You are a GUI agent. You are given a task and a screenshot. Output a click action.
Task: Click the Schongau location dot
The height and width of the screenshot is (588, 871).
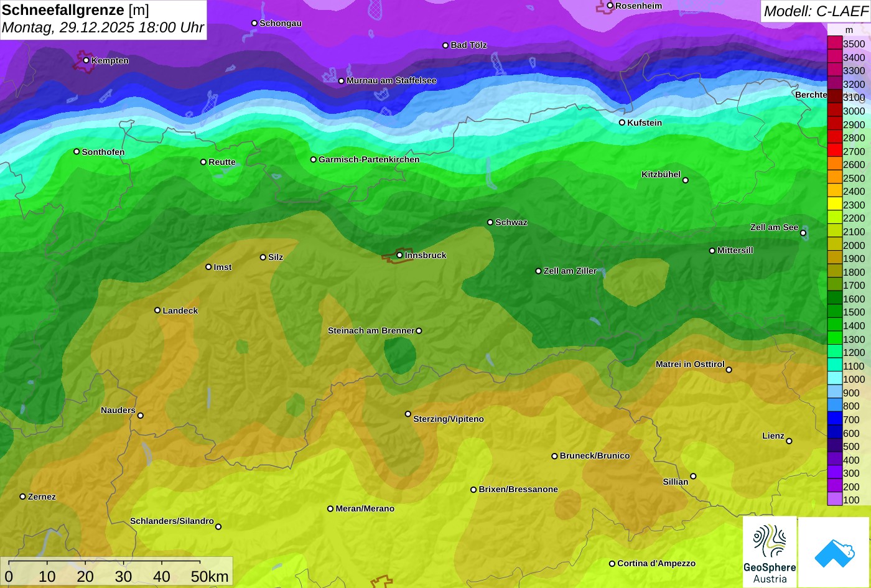click(254, 23)
